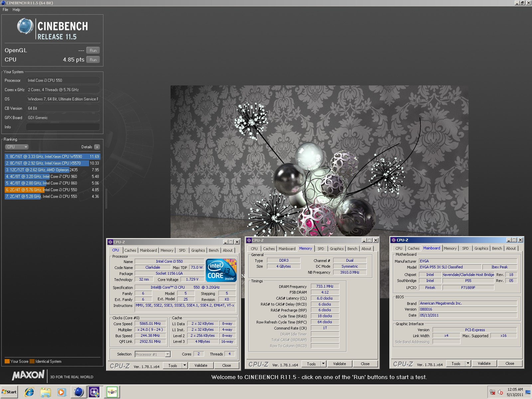This screenshot has height=399, width=532.
Task: Click Validate in Mainboard-tab CPU-Z window
Action: 484,363
